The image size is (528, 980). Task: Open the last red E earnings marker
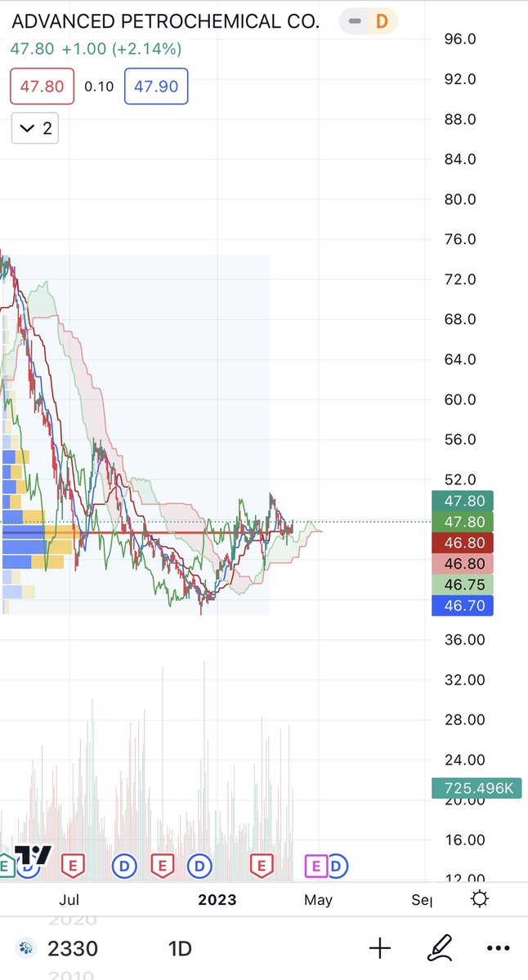pyautogui.click(x=262, y=865)
